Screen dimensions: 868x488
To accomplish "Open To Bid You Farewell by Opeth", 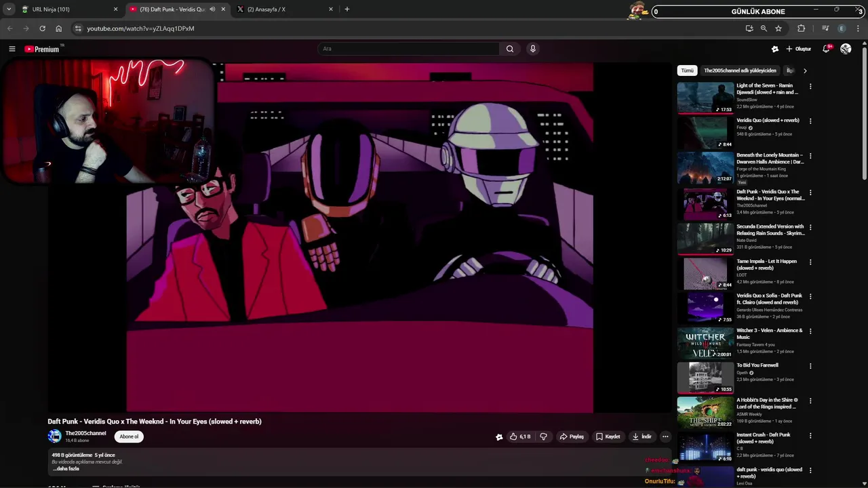I will (x=757, y=365).
